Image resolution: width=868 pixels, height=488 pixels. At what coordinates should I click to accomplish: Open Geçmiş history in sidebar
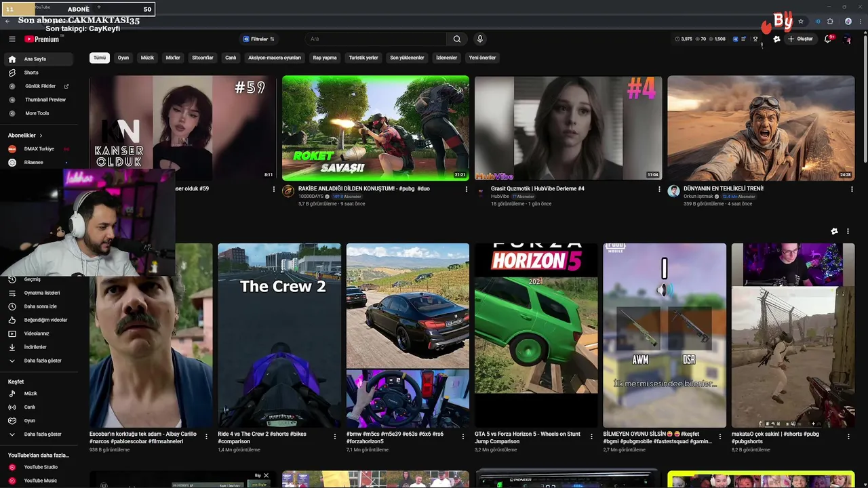point(32,279)
